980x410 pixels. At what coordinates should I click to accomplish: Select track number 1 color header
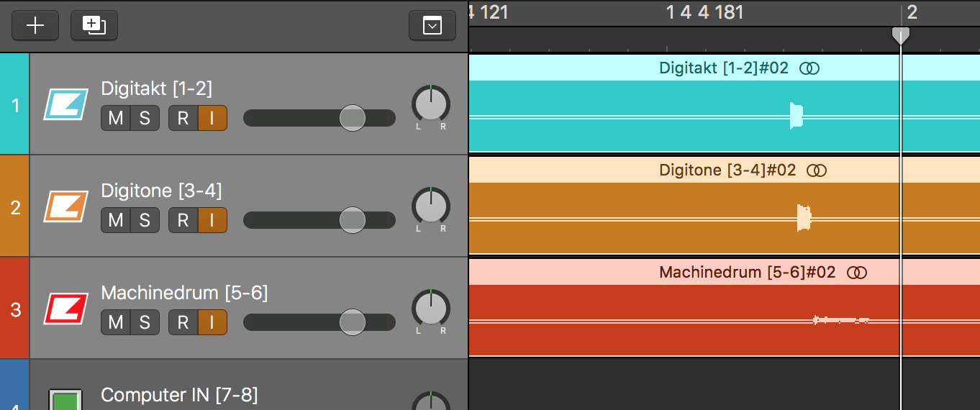pyautogui.click(x=14, y=105)
